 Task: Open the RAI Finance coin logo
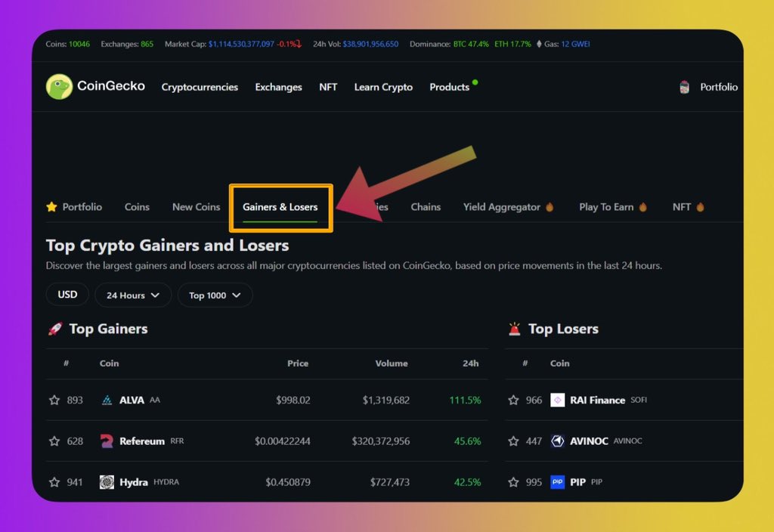(557, 400)
